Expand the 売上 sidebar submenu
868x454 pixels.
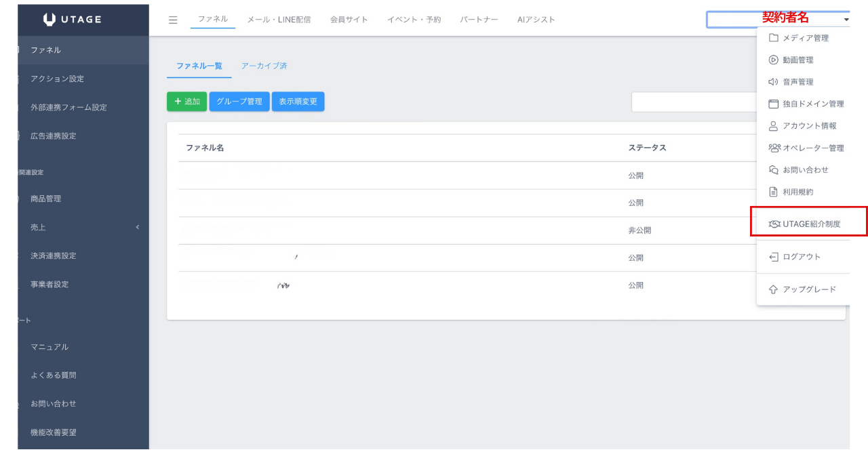point(137,227)
